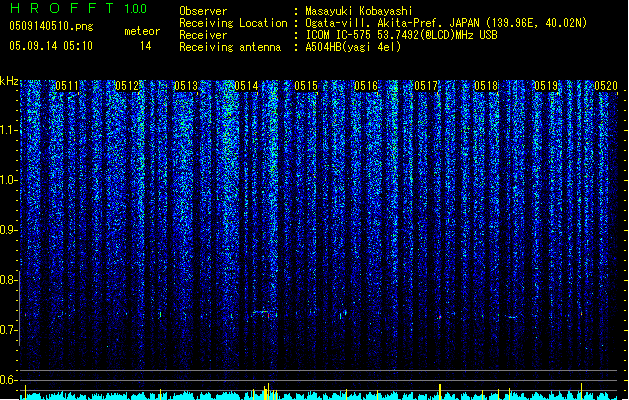This screenshot has width=629, height=400.
Task: Click the 0514 time marker
Action: (246, 86)
